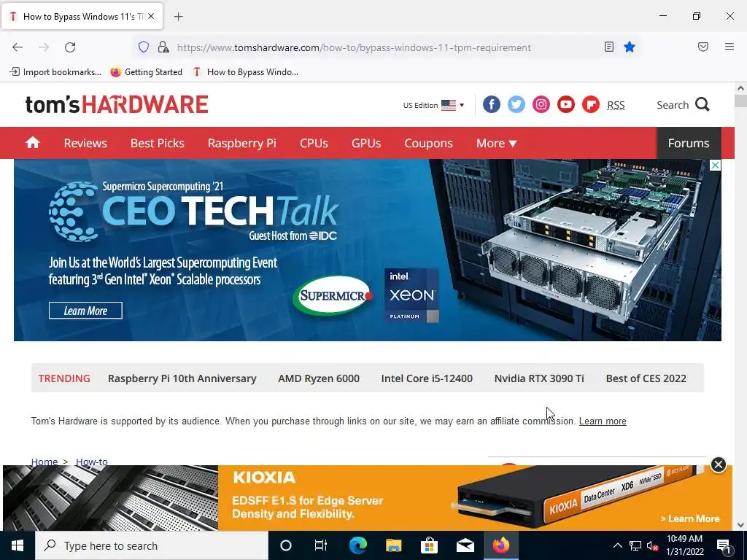Open Tom's Hardware YouTube channel
The height and width of the screenshot is (560, 747).
coord(566,105)
